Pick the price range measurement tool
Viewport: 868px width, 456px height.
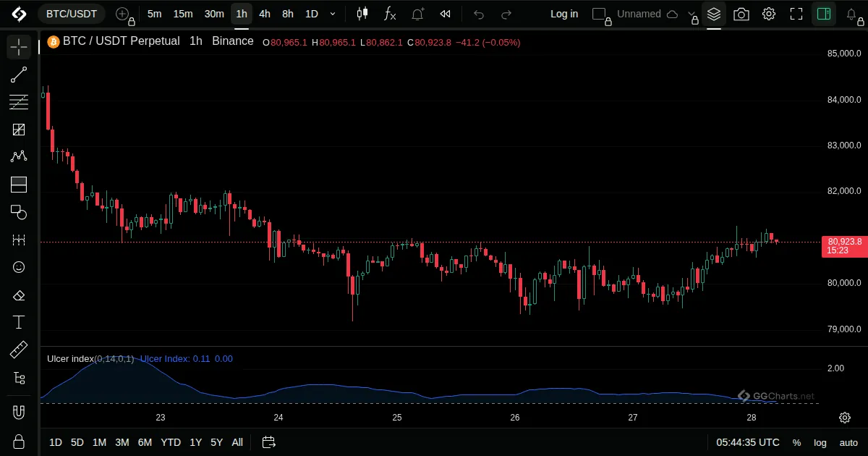point(19,240)
